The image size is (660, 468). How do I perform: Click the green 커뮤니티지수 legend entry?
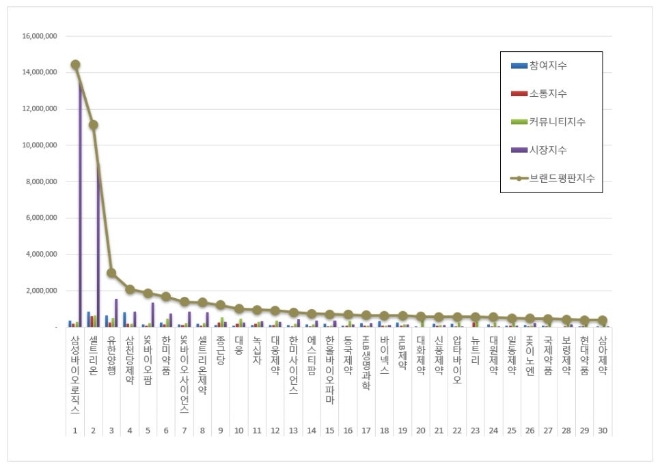(519, 122)
